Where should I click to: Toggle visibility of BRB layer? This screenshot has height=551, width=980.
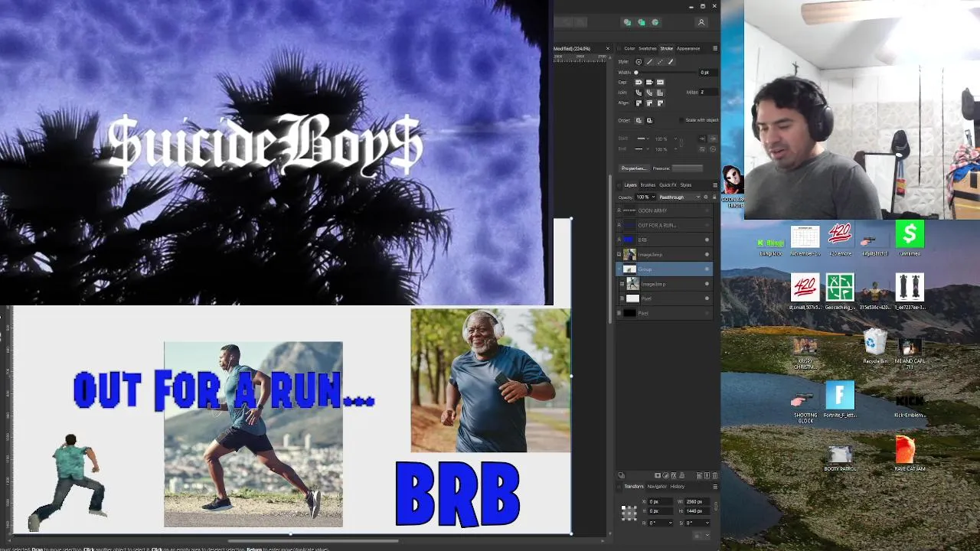[707, 240]
